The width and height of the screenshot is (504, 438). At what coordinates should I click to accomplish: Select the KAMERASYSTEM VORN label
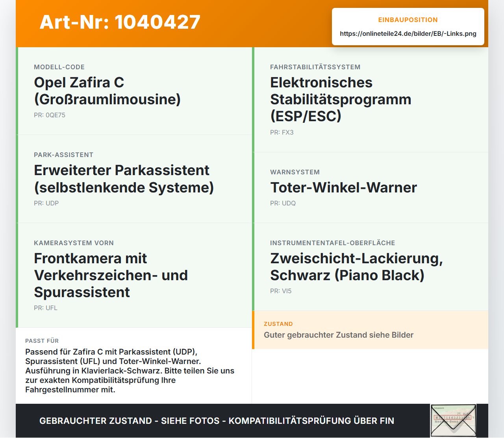74,243
